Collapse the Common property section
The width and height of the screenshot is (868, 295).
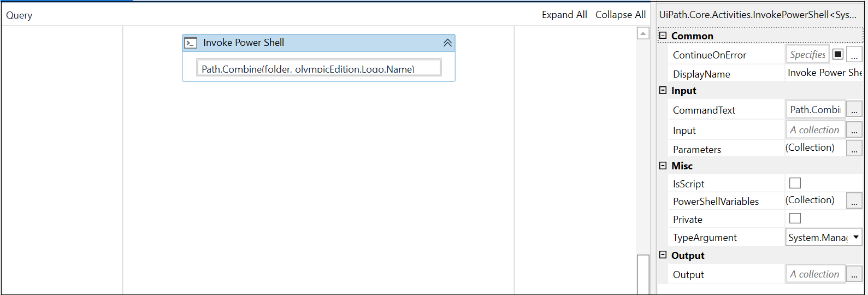[663, 36]
